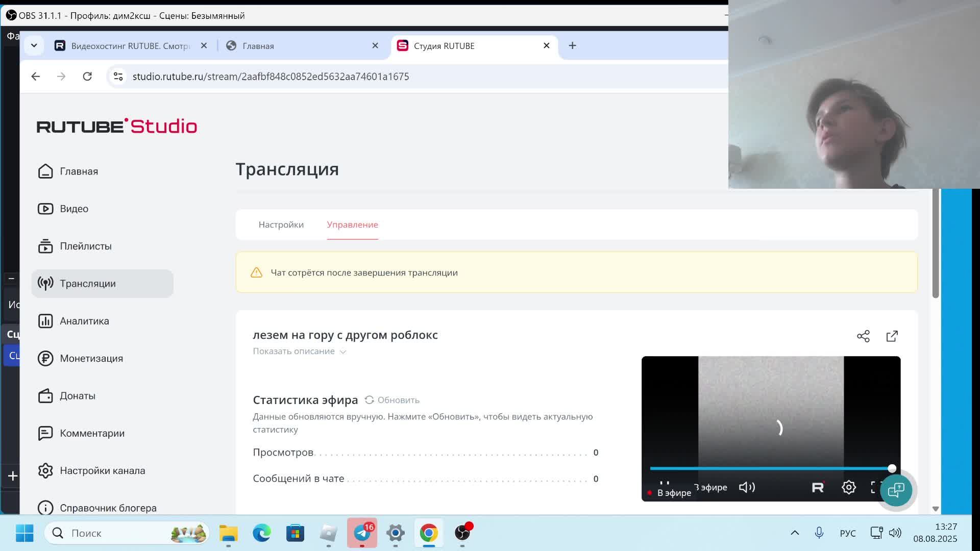The width and height of the screenshot is (980, 551).
Task: Open Комментарии in the sidebar
Action: [92, 433]
